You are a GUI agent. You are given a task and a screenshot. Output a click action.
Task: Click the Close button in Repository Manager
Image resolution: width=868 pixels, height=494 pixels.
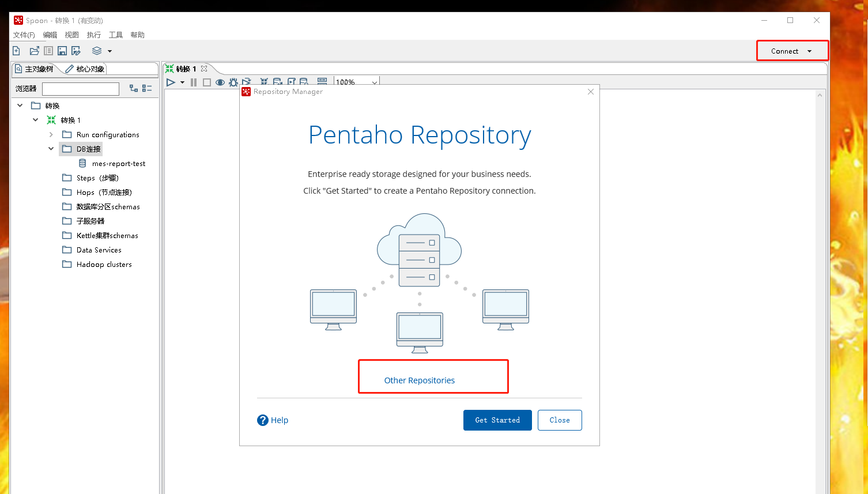point(560,420)
